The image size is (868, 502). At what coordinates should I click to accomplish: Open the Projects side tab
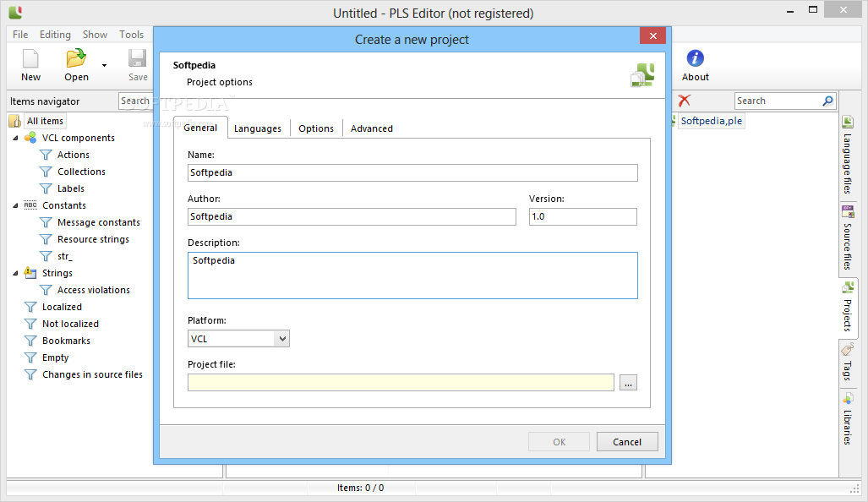click(848, 307)
